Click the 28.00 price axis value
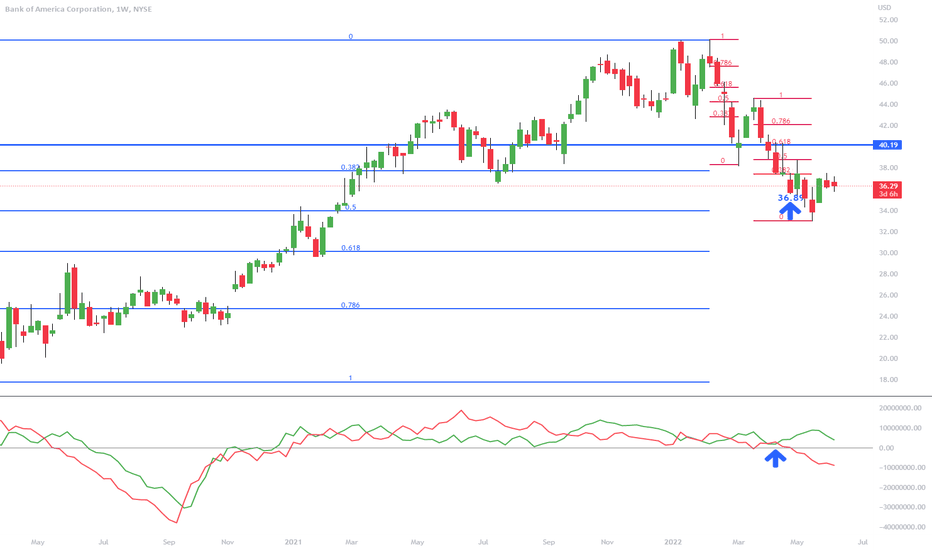This screenshot has width=932, height=550. tap(889, 274)
